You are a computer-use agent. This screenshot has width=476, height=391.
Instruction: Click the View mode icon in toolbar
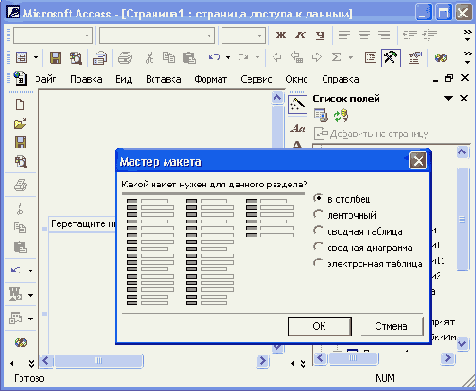coord(21,58)
